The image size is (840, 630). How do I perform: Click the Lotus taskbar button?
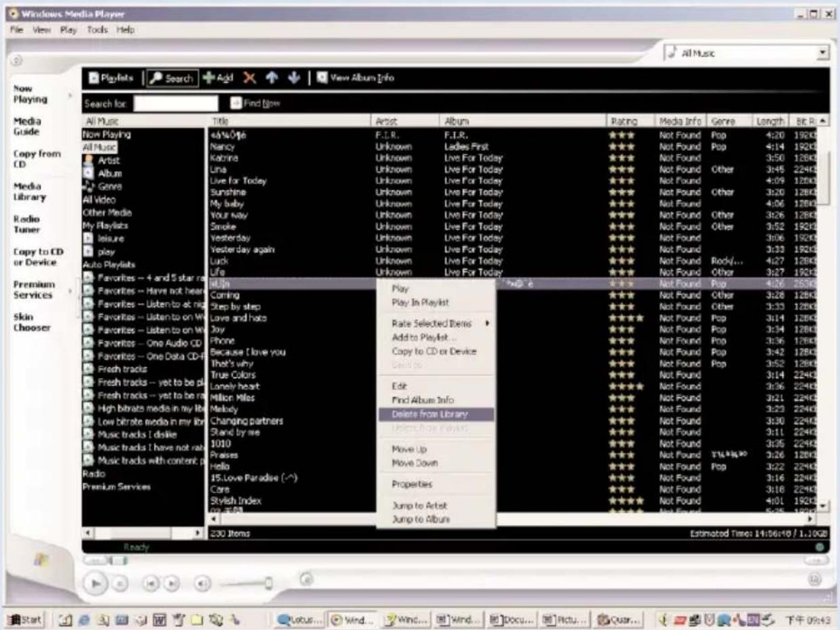tap(299, 618)
